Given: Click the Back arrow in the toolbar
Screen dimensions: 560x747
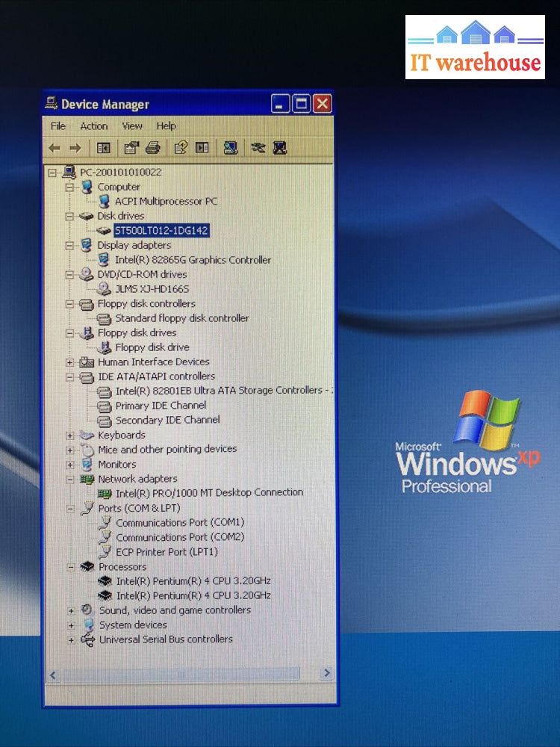Looking at the screenshot, I should [x=55, y=148].
